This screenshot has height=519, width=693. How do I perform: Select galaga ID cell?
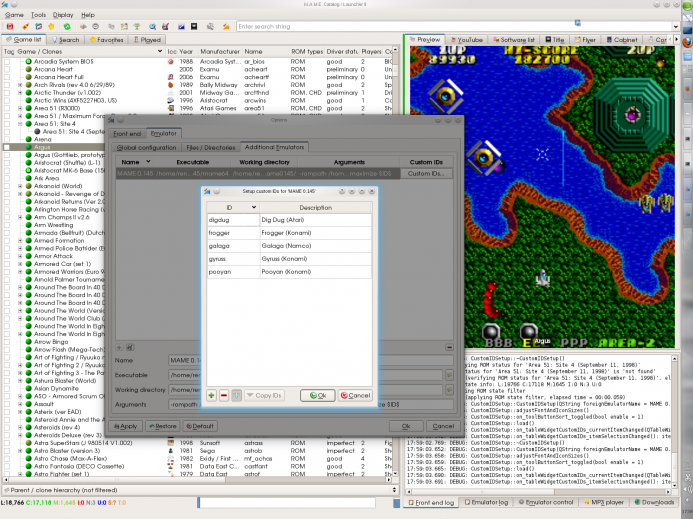coord(233,246)
